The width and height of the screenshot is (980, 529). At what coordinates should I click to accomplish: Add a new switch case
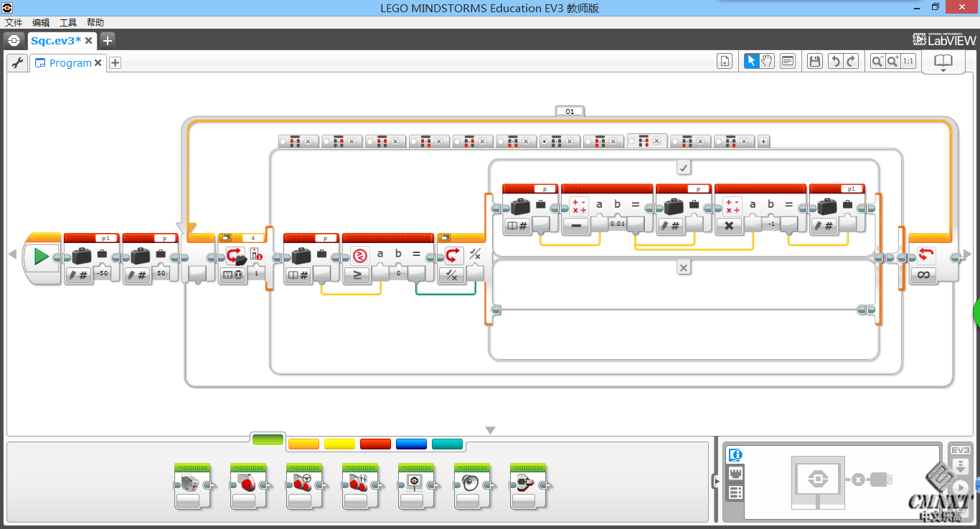click(764, 142)
